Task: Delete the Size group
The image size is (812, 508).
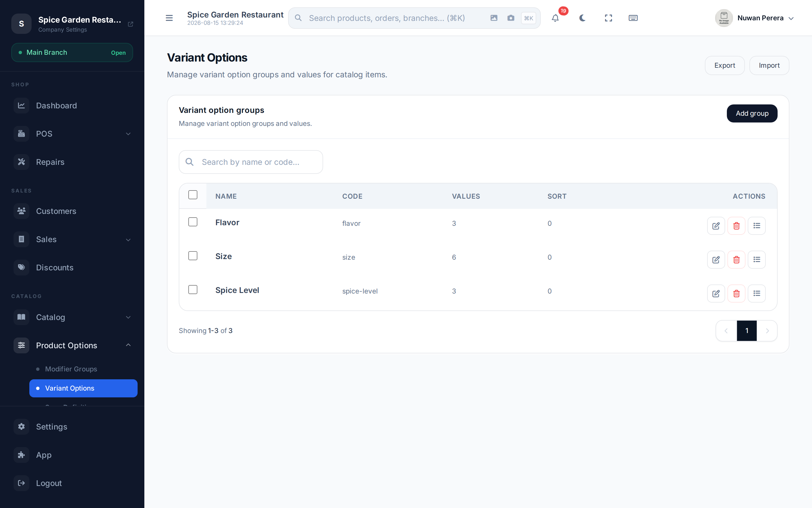Action: coord(736,260)
